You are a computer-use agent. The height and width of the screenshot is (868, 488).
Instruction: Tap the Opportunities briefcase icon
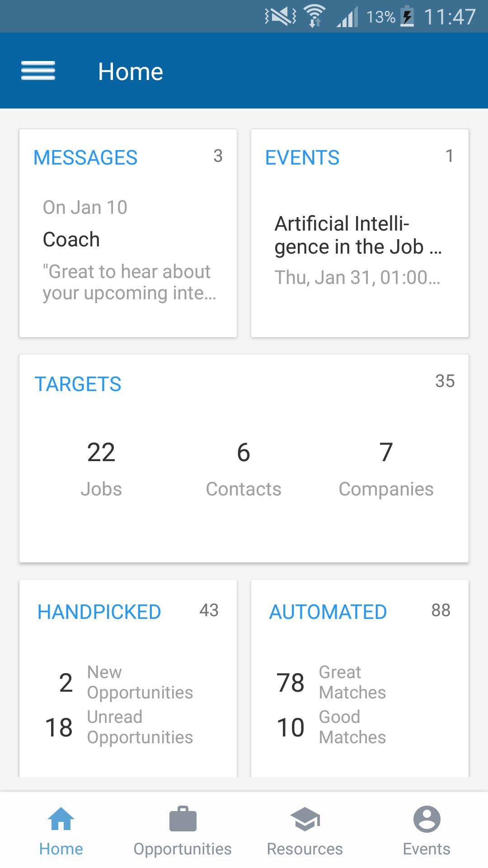(x=183, y=819)
